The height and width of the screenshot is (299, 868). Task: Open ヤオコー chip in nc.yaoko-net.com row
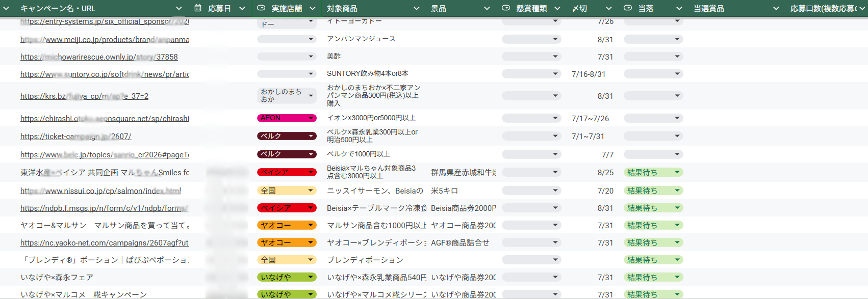(x=287, y=242)
